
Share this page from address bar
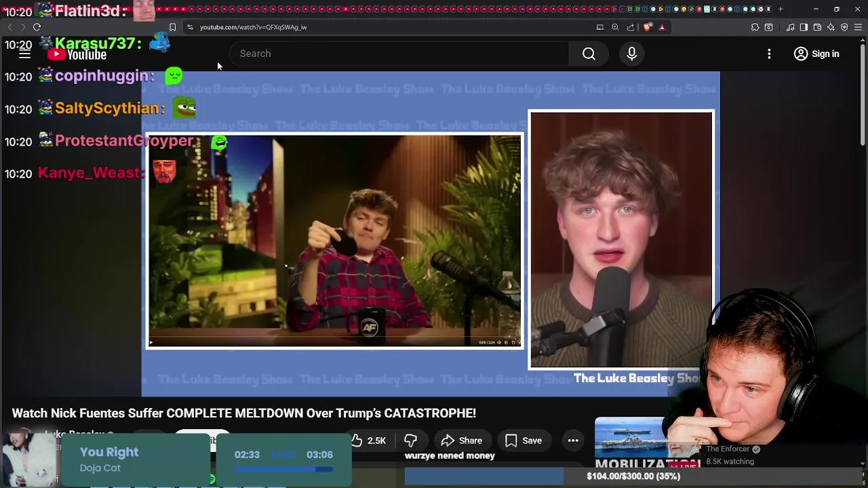coord(631,27)
